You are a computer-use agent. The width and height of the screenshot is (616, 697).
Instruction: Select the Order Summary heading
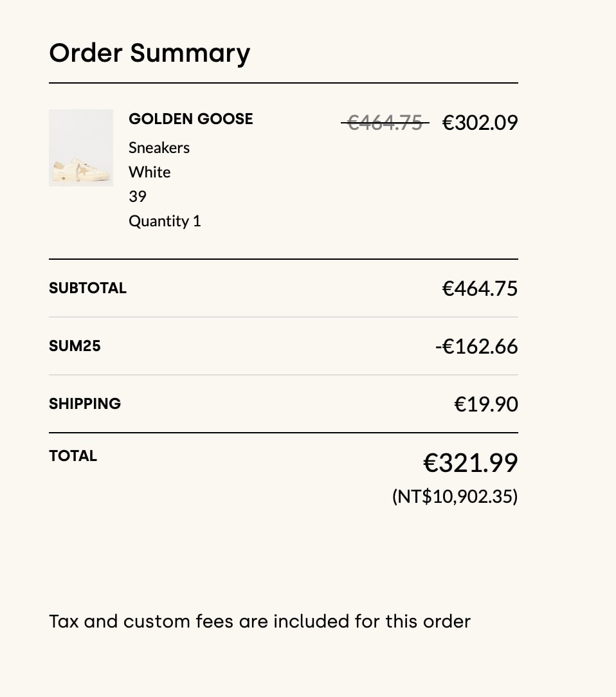(149, 53)
